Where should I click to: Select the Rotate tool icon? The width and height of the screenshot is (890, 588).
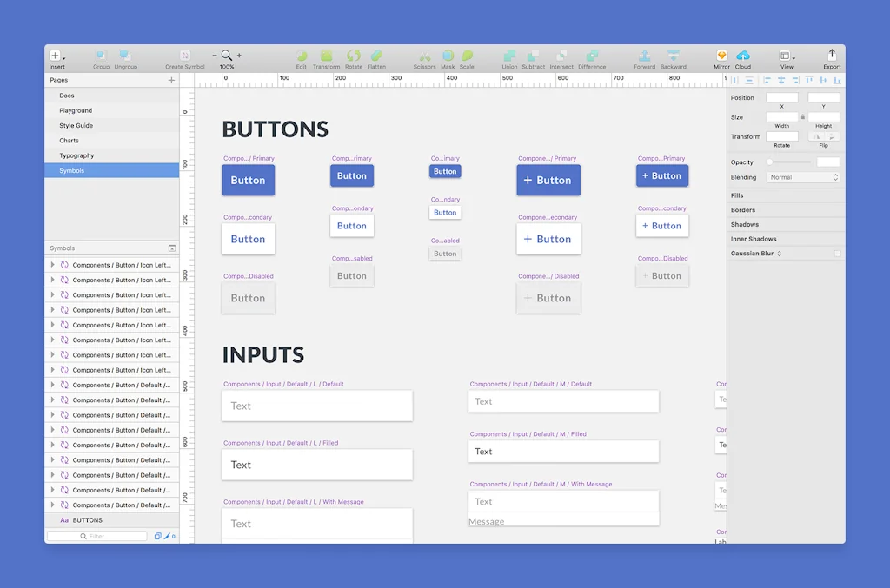pos(354,54)
